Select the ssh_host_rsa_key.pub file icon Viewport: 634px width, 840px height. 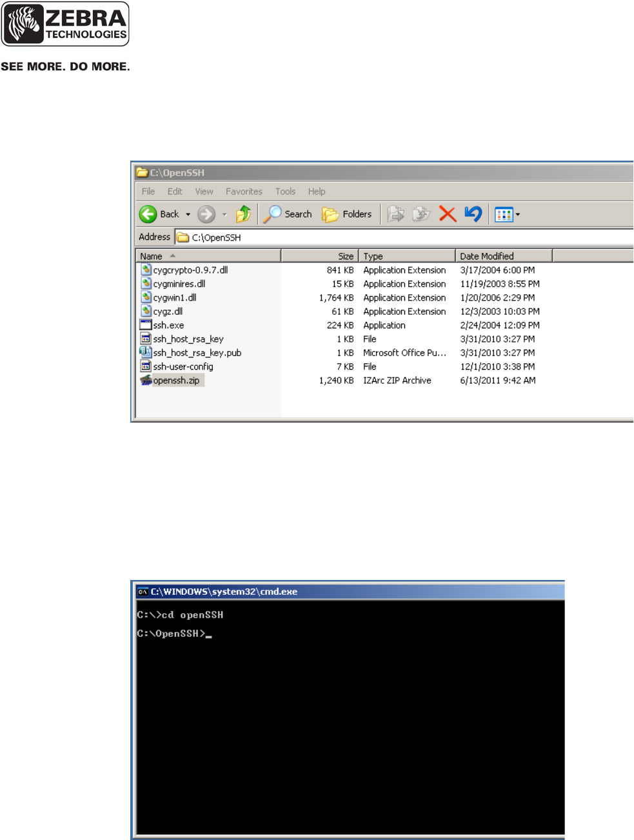point(146,352)
